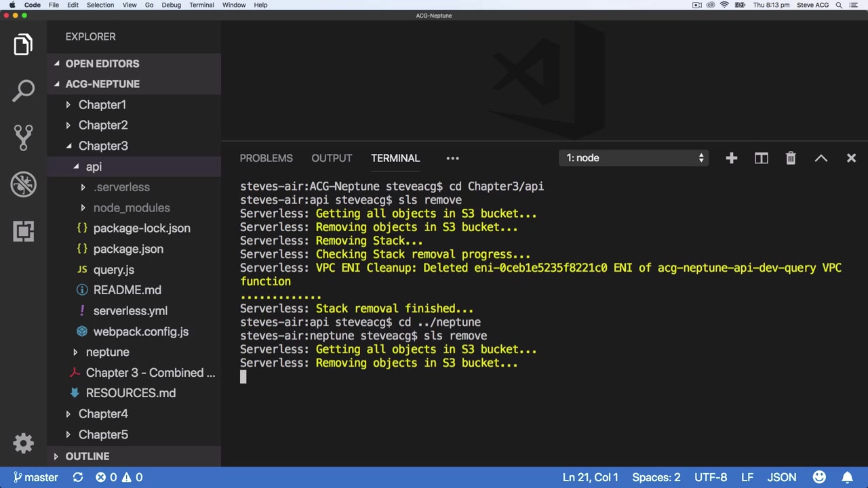Change end of line sequence LF
868x488 pixels.
[x=747, y=477]
